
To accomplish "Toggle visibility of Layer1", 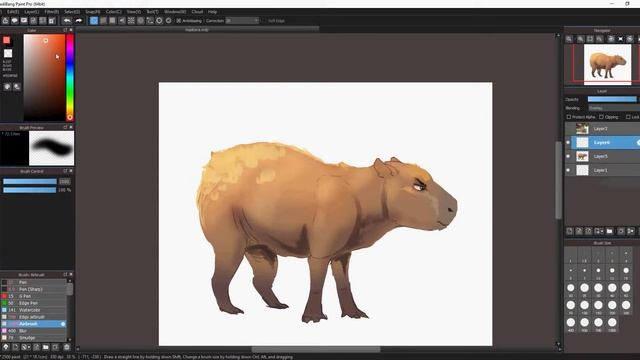I will (x=568, y=170).
